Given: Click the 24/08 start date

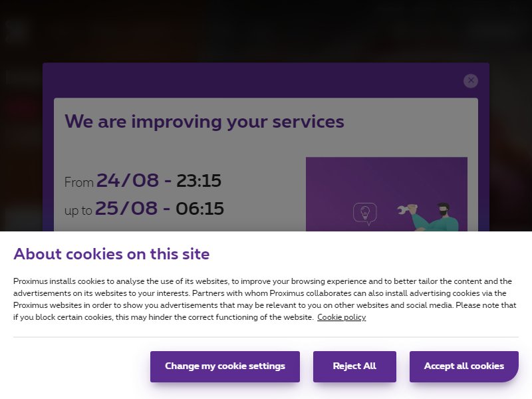Looking at the screenshot, I should coord(128,180).
